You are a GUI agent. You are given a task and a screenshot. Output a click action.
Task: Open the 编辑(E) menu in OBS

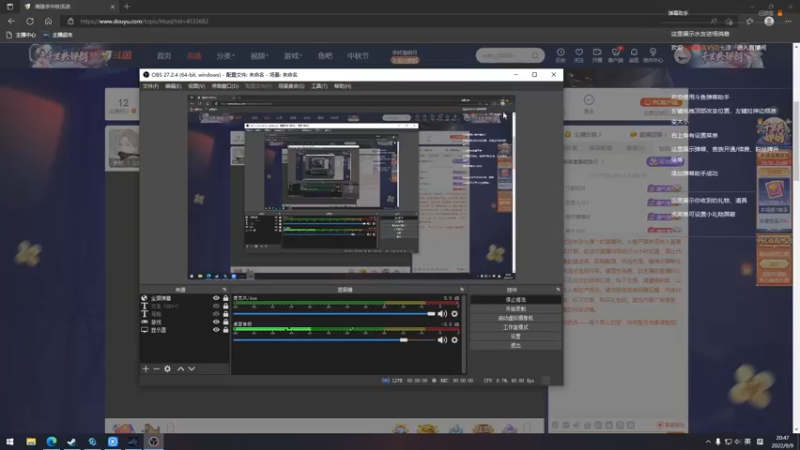point(173,86)
